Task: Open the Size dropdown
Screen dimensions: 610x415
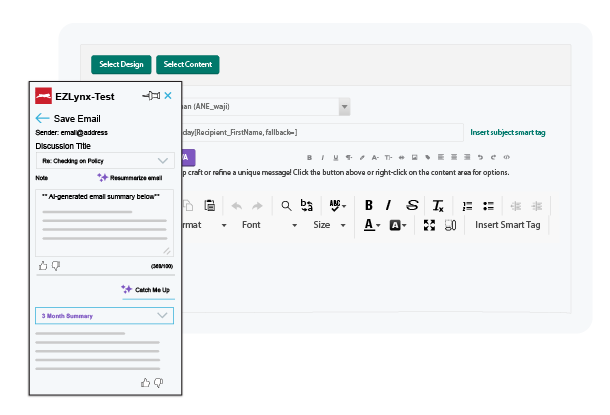Action: coord(330,225)
